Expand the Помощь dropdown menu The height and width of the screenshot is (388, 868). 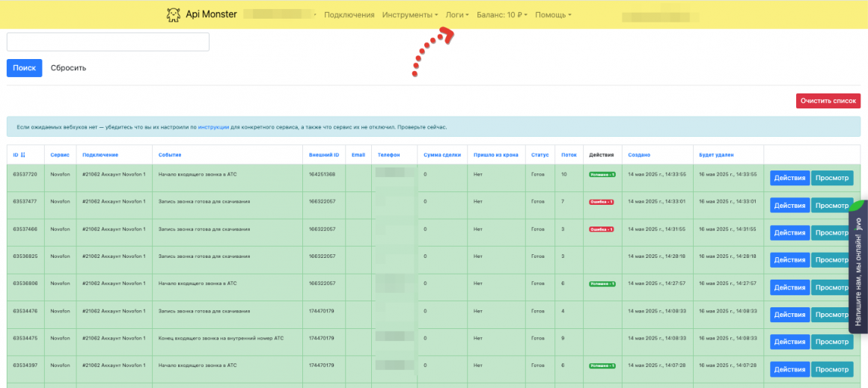pyautogui.click(x=553, y=15)
